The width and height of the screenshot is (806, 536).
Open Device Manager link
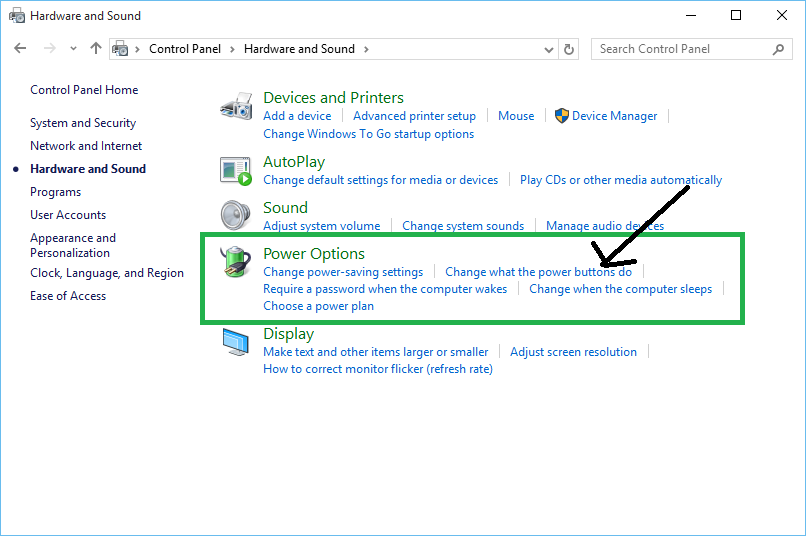click(614, 116)
